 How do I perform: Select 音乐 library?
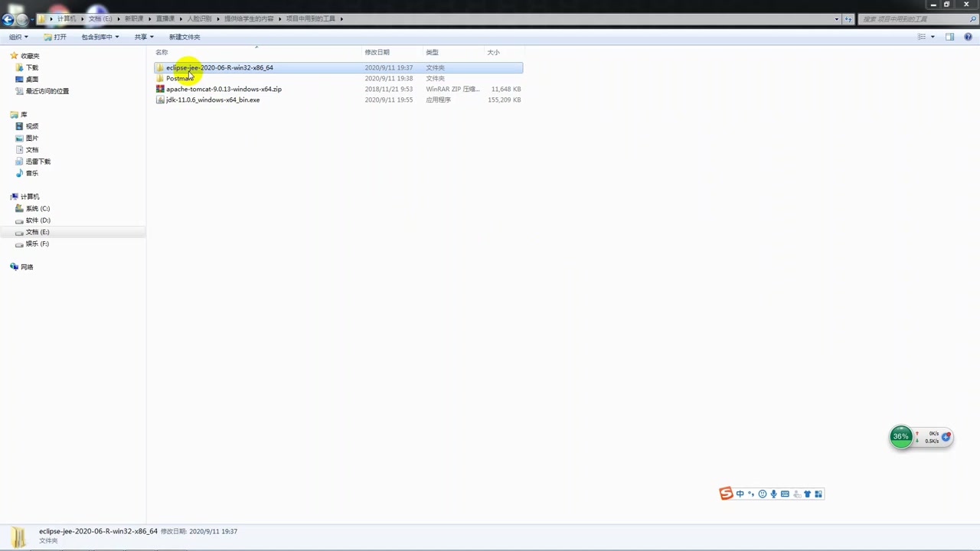point(32,173)
